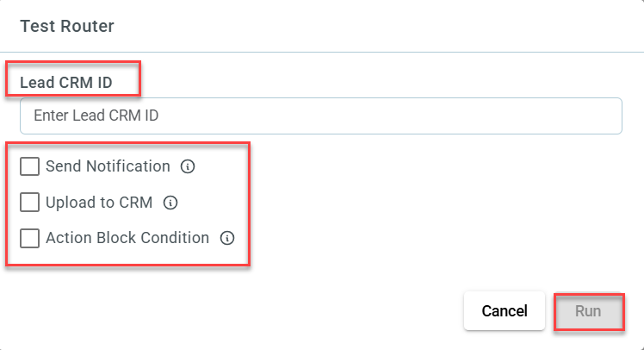The width and height of the screenshot is (644, 350).
Task: Select the Lead CRM ID field label
Action: pos(66,83)
